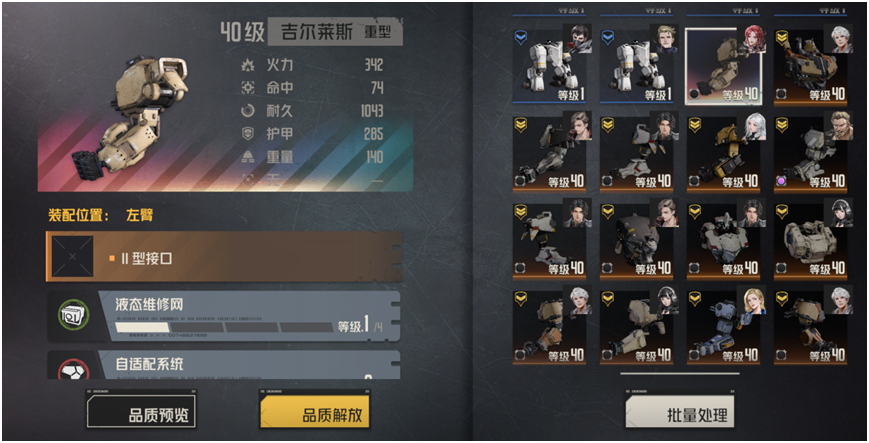Select the second white level 1 mech part
Viewport: 869px width, 443px height.
(x=636, y=65)
